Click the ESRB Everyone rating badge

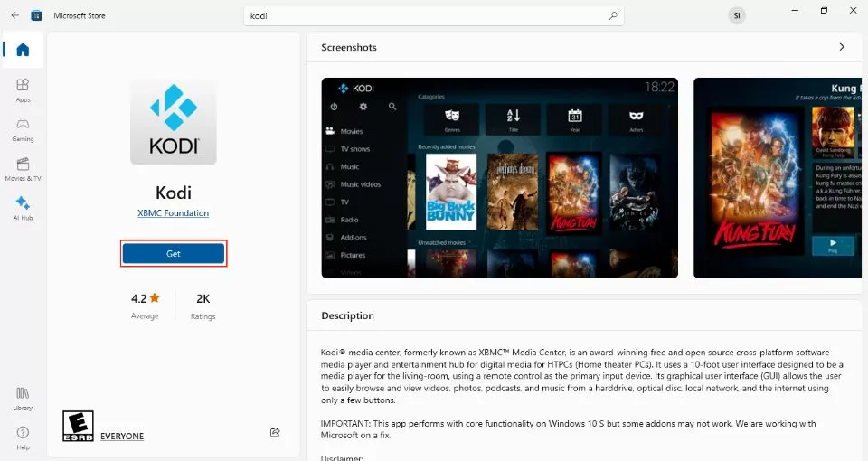tap(78, 426)
